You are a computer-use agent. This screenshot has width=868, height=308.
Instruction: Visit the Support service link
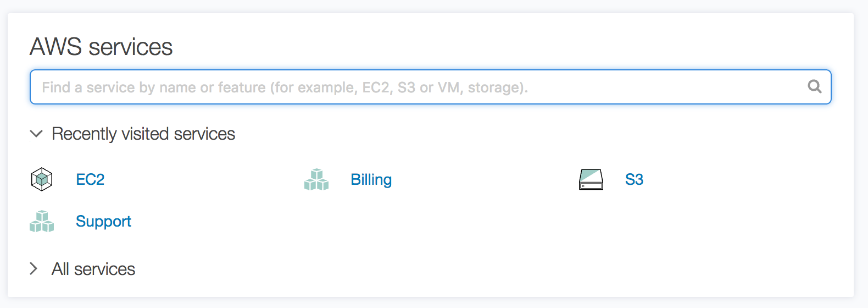point(103,221)
